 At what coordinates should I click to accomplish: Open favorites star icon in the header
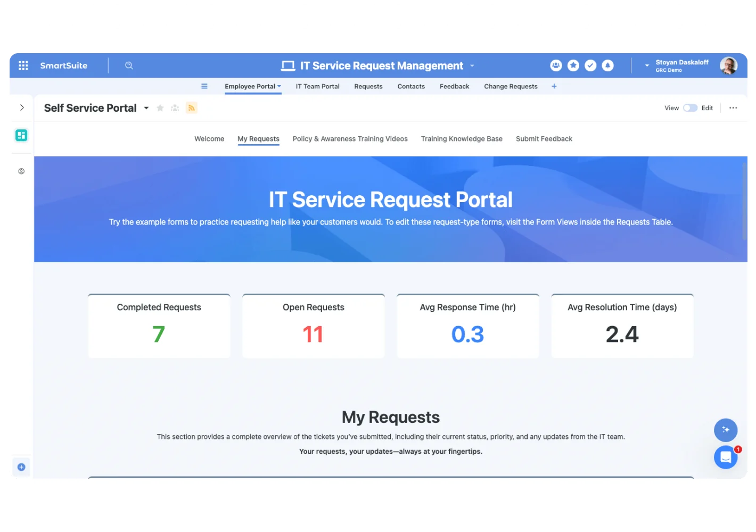pos(573,65)
